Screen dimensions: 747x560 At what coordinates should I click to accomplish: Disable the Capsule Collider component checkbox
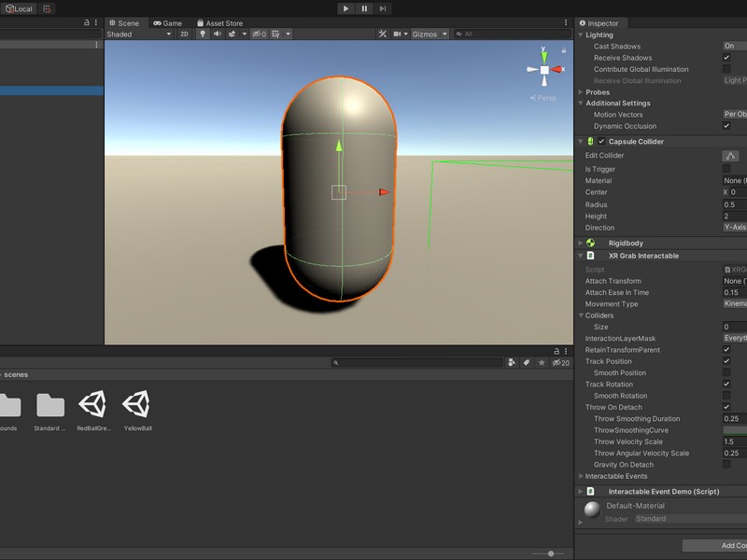tap(602, 142)
